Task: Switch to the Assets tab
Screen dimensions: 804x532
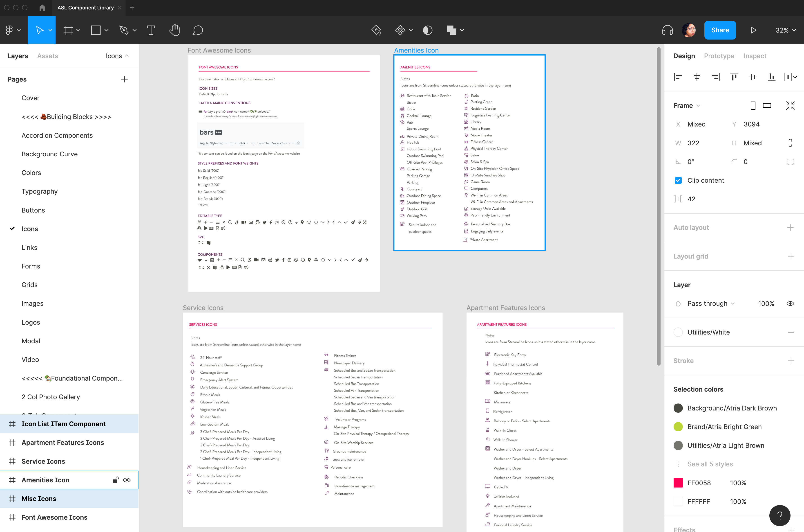Action: click(47, 56)
